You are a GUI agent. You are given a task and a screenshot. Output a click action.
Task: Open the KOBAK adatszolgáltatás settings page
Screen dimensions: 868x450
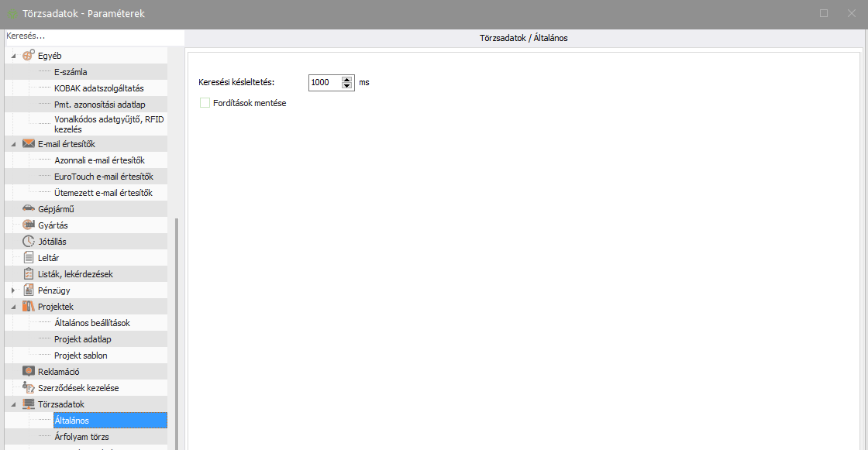(98, 88)
